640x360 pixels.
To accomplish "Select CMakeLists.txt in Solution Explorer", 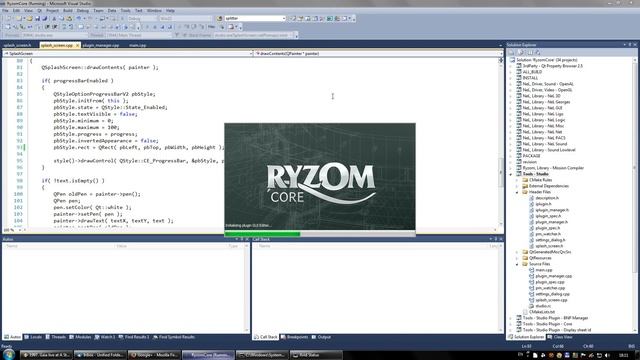I will (542, 312).
